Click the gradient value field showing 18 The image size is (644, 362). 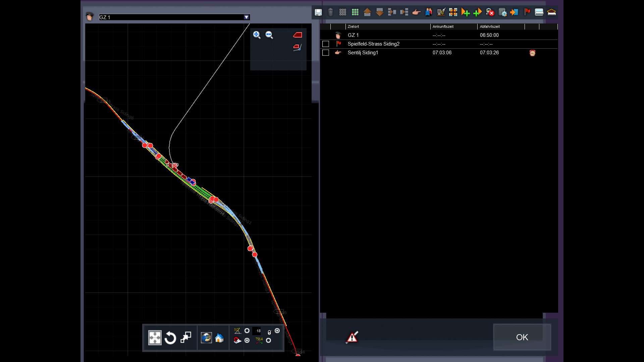257,331
